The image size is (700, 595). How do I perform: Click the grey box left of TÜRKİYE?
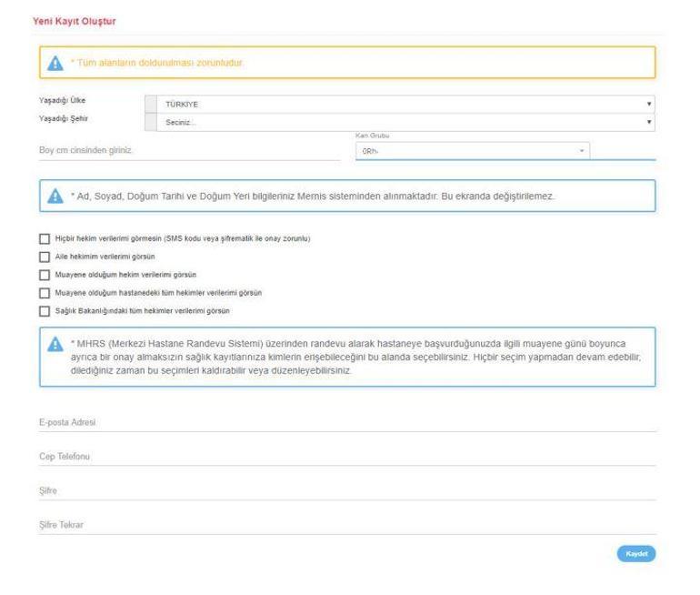(151, 105)
